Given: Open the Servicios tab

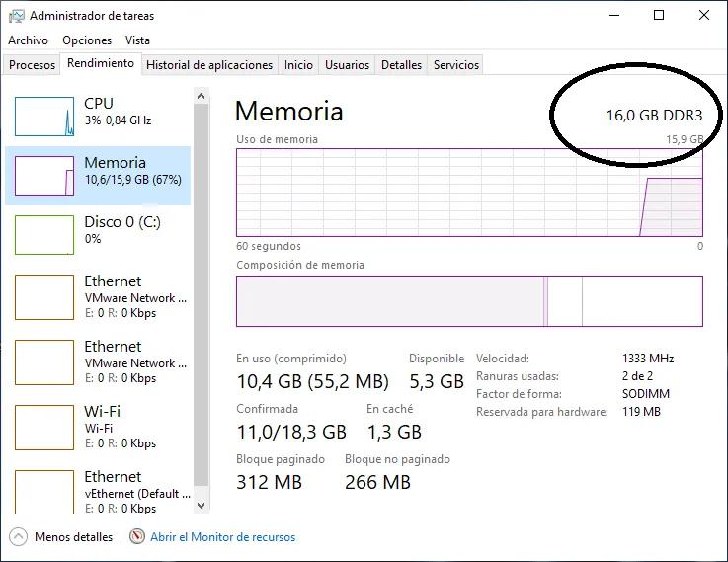Looking at the screenshot, I should click(x=456, y=65).
